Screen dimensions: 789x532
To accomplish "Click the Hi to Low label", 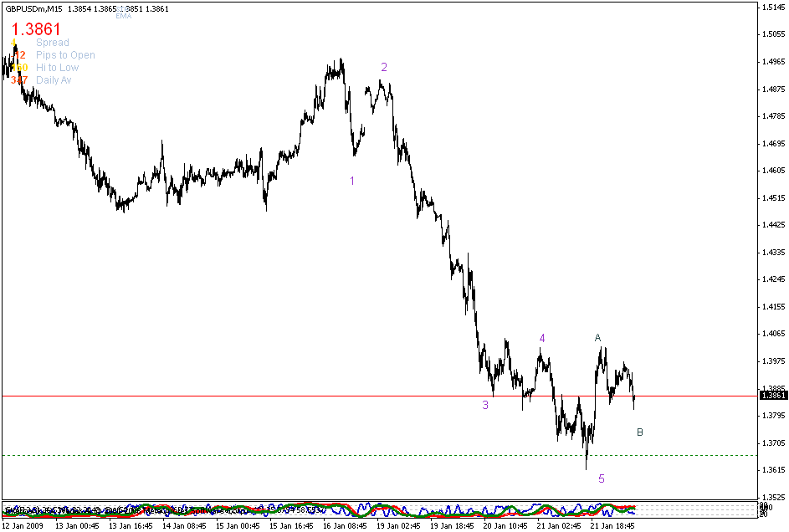I will coord(58,68).
